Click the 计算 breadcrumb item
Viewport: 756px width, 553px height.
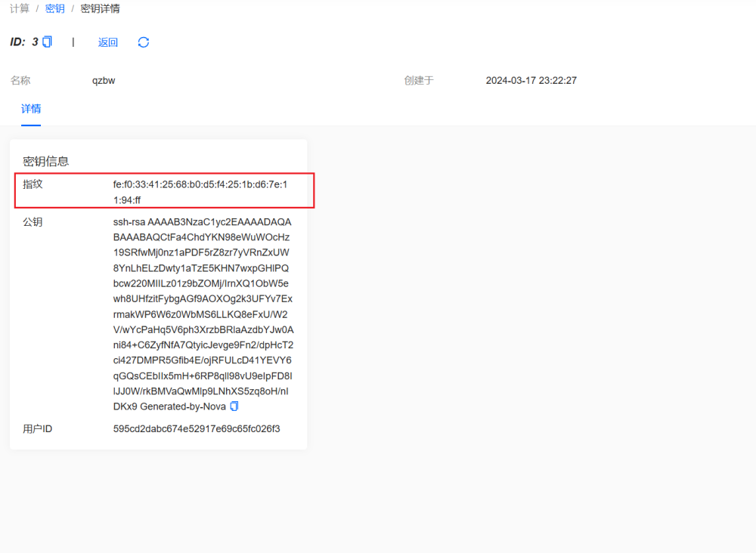pos(20,9)
